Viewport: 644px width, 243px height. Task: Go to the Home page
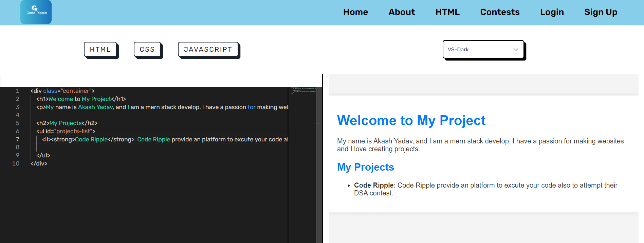click(355, 12)
